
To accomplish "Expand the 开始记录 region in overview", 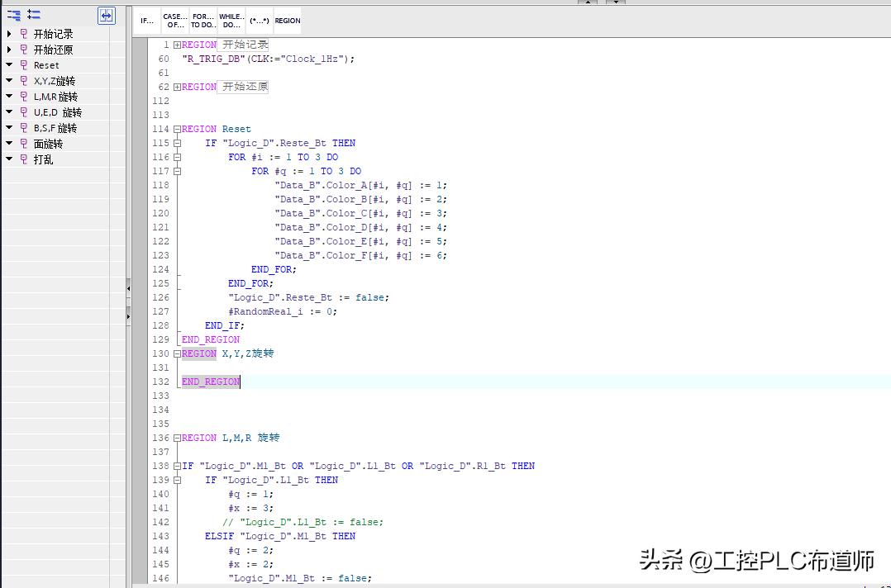I will pos(9,34).
